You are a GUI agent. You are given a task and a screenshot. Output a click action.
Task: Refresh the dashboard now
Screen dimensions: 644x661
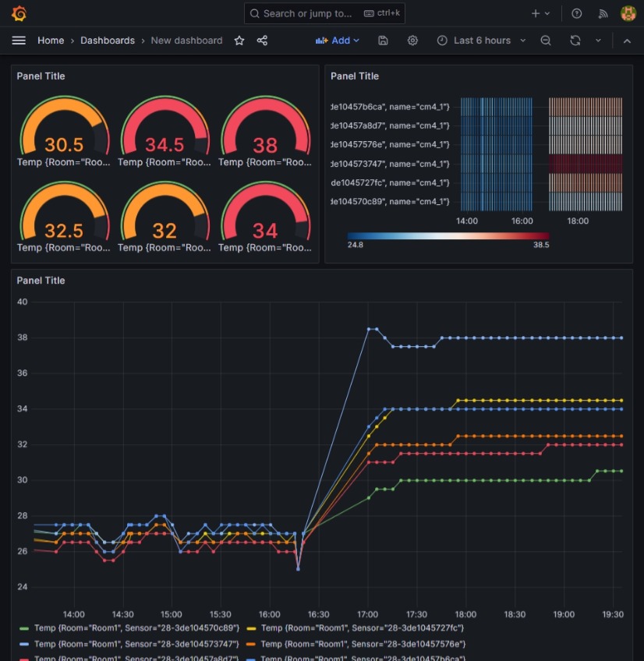coord(575,41)
